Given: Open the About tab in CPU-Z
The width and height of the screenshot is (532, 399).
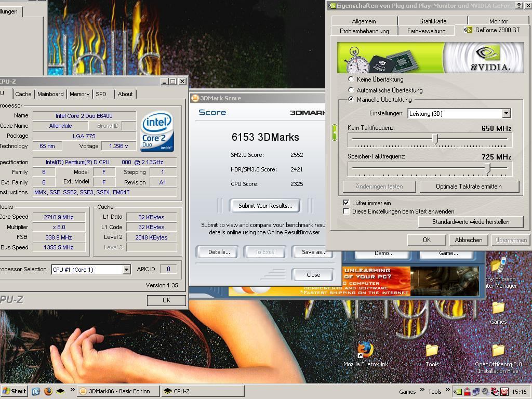Looking at the screenshot, I should 125,94.
